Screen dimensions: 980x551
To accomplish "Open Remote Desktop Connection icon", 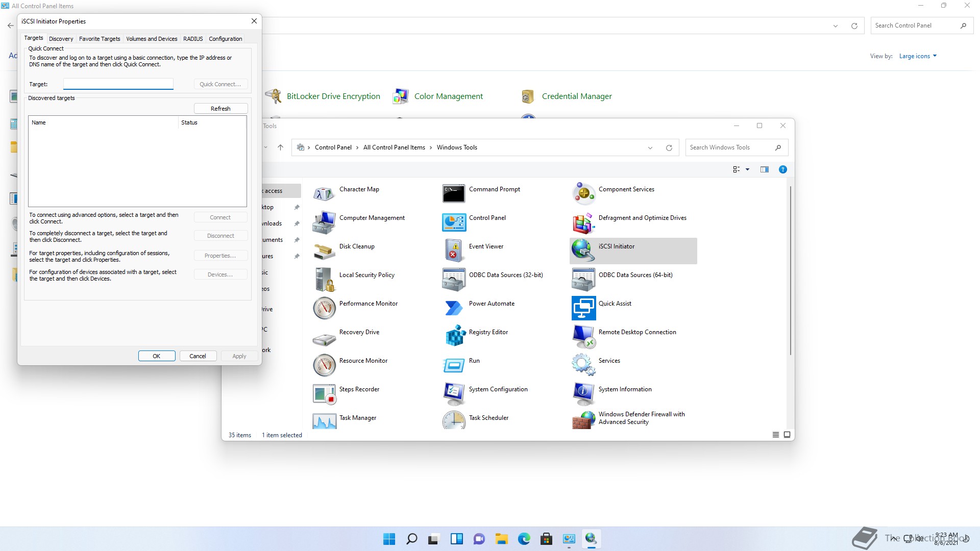I will 583,337.
